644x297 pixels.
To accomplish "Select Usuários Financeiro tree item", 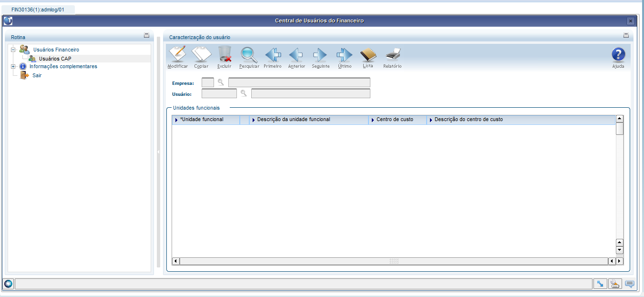I will pos(56,50).
